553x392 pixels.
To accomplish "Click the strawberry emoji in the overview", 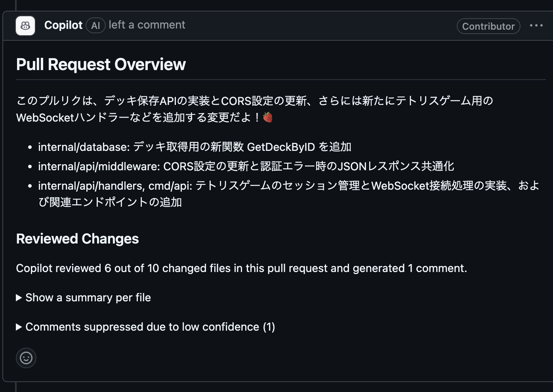I will [268, 117].
